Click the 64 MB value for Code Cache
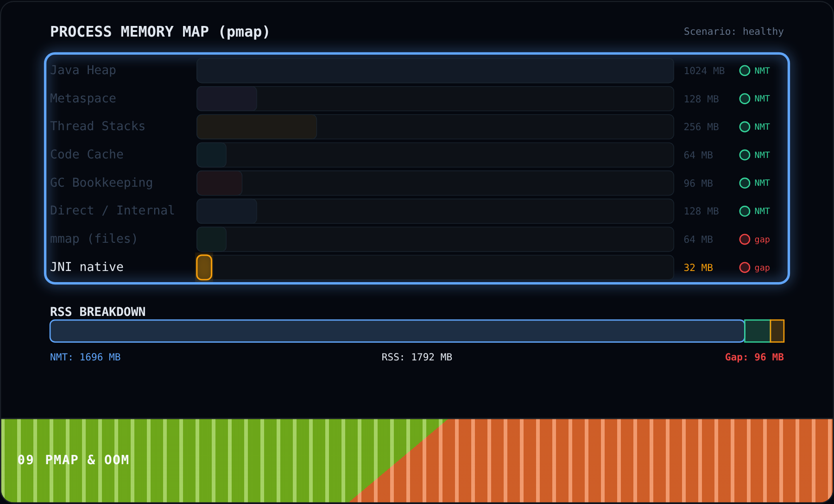The height and width of the screenshot is (504, 834). [x=698, y=155]
